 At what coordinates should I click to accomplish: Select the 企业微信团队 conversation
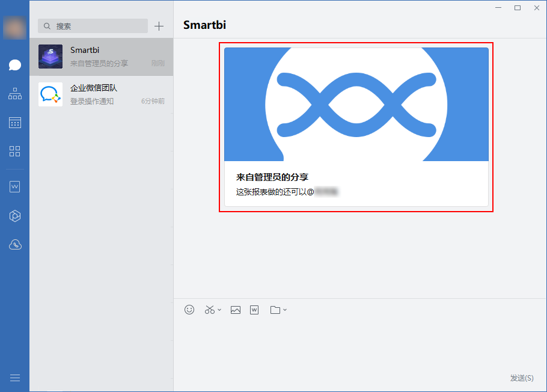(101, 94)
